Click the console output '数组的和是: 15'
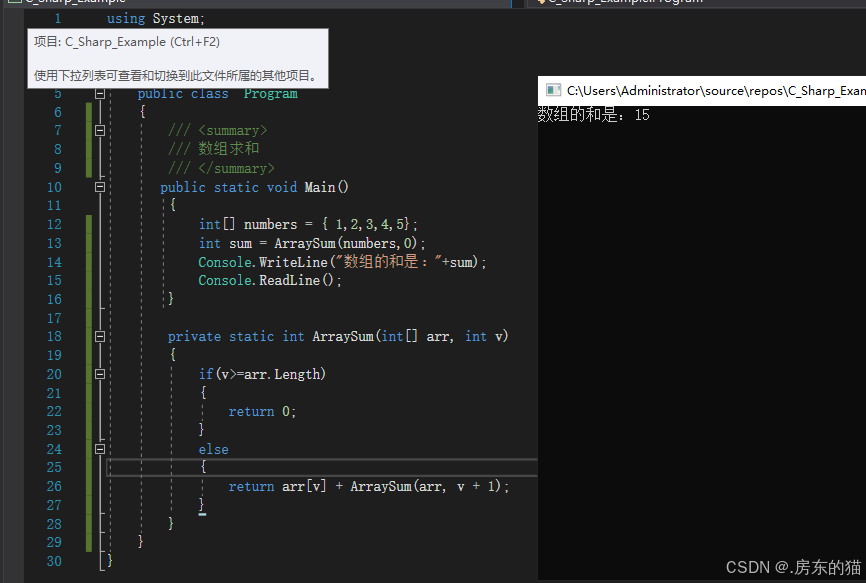 pos(593,115)
